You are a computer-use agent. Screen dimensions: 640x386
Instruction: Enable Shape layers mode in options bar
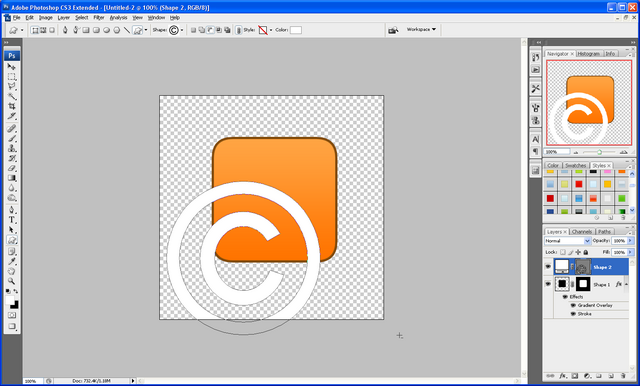click(35, 30)
